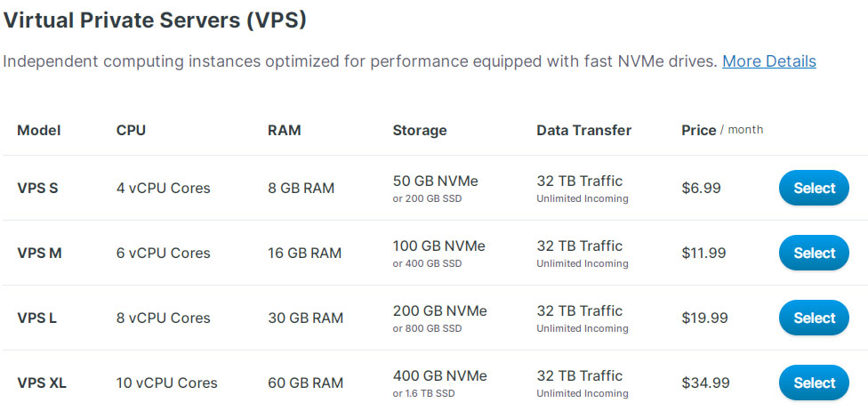This screenshot has height=411, width=868.
Task: Click the VPS M model name
Action: [x=39, y=254]
